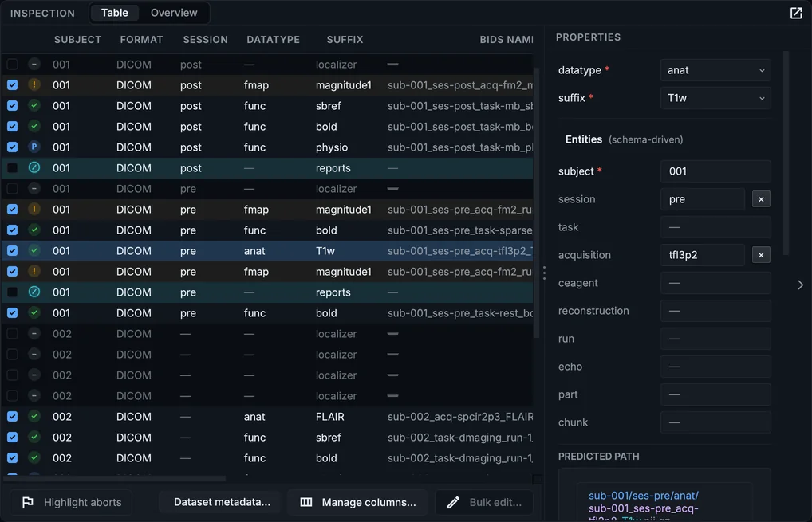This screenshot has height=522, width=812.
Task: Open Dataset metadata dialog
Action: coord(222,502)
